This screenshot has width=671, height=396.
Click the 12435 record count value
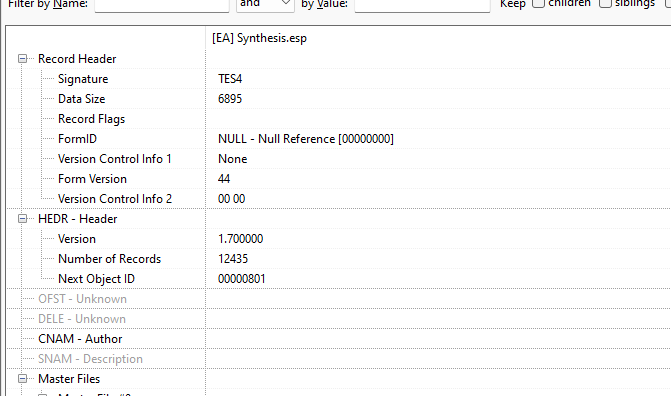click(233, 259)
